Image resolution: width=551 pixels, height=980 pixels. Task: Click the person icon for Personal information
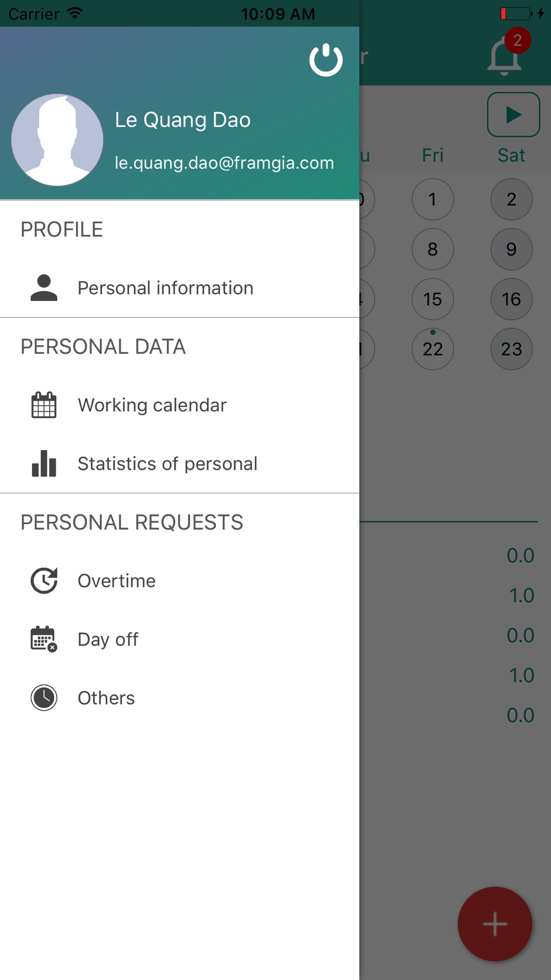click(x=44, y=288)
